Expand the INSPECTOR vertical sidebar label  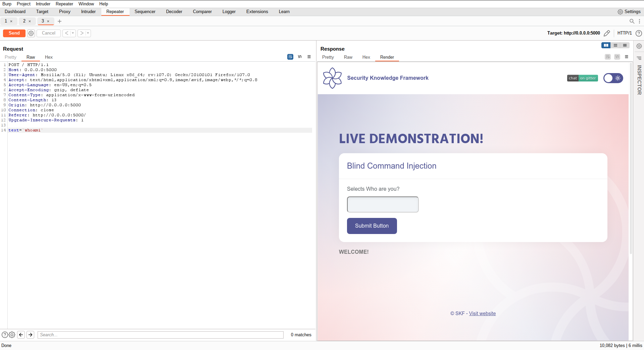tap(639, 80)
